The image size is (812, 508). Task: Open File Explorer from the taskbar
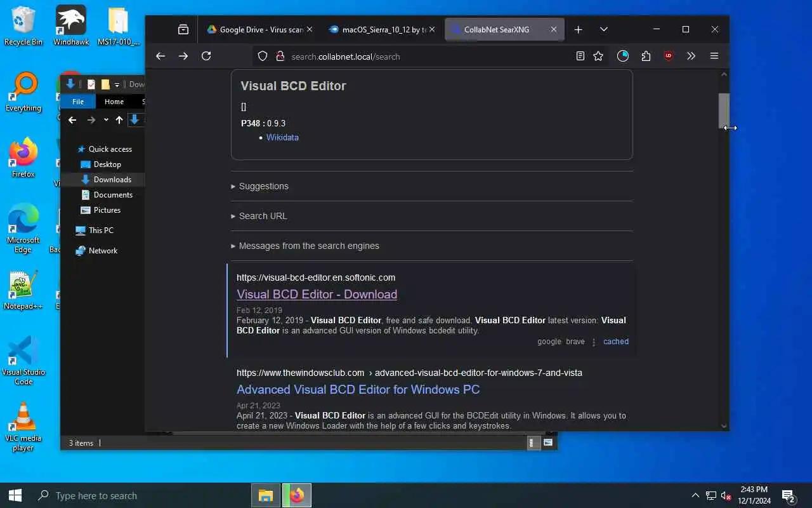pyautogui.click(x=266, y=495)
